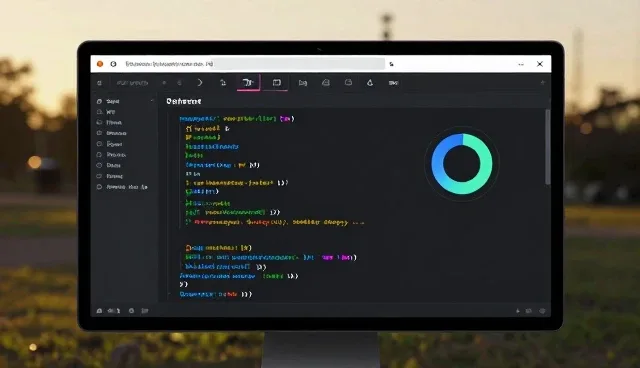Open the three-dot menu in the title bar

tap(521, 64)
